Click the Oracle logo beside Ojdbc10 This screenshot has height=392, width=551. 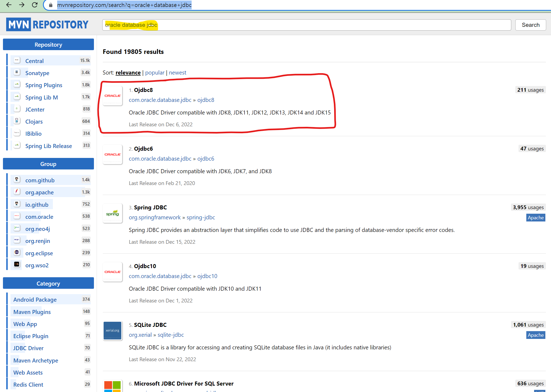(x=113, y=272)
